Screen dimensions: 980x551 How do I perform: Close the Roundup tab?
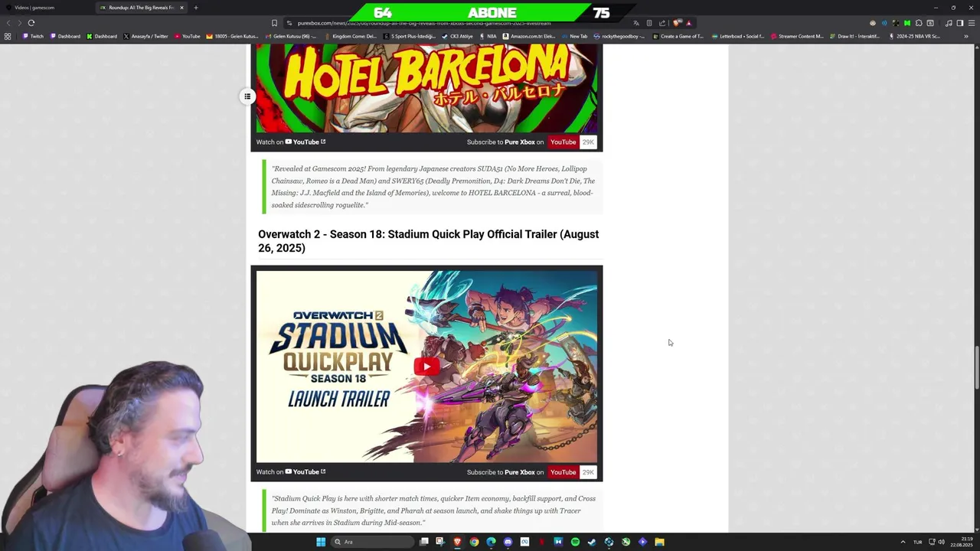click(181, 8)
